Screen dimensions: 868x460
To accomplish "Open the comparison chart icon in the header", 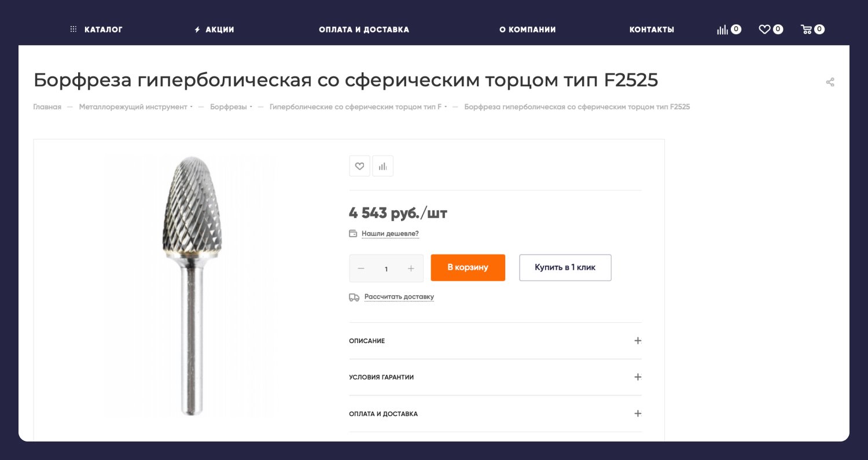I will coord(723,30).
